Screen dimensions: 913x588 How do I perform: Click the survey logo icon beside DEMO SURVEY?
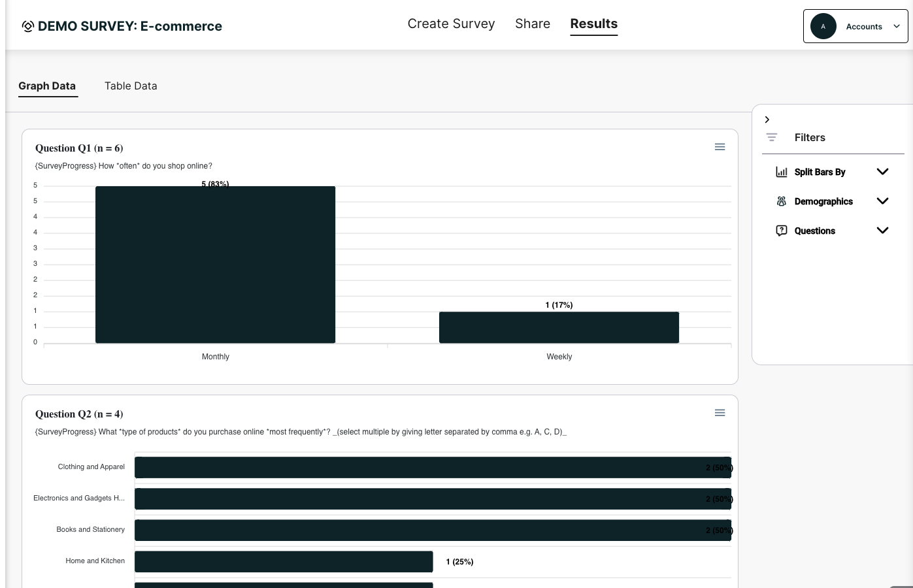point(27,26)
